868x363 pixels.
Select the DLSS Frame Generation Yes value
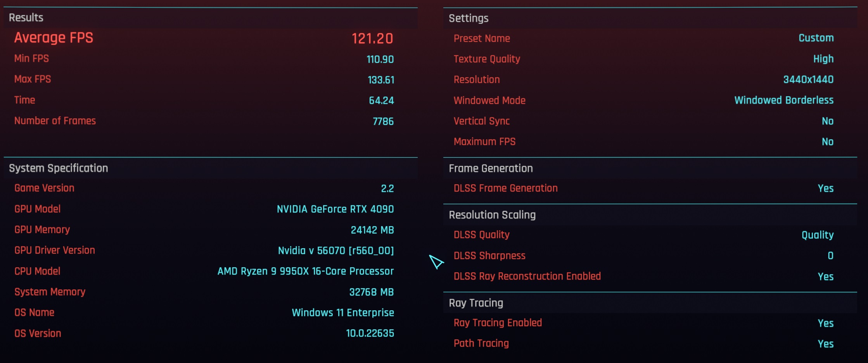click(x=826, y=188)
